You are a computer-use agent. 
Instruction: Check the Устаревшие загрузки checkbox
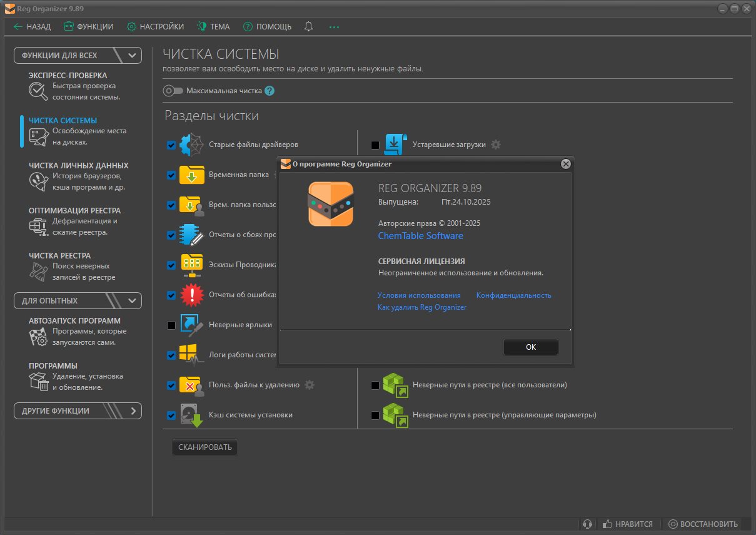coord(375,145)
